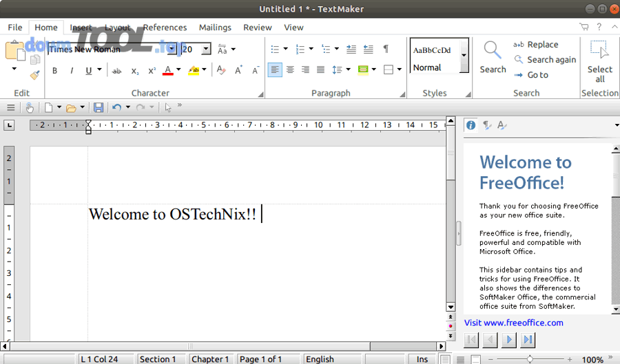Click the Ins insert mode indicator

coord(422,359)
